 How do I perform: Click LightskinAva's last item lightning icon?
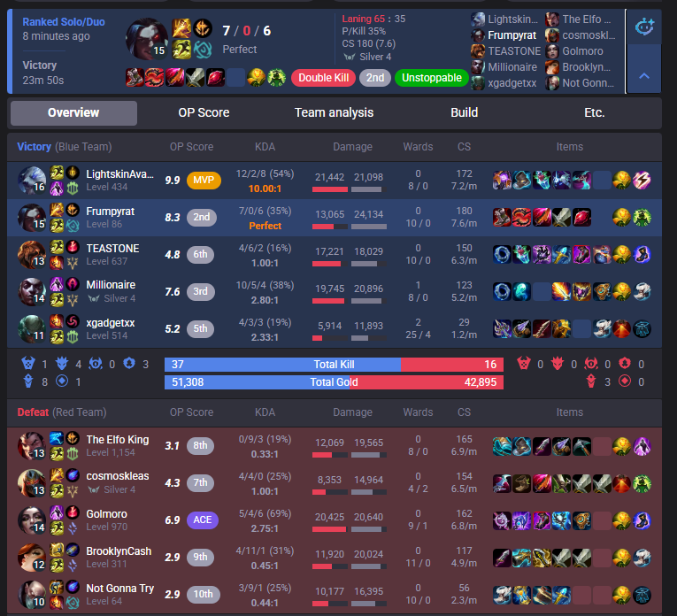642,181
